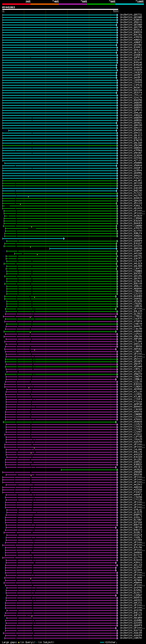
Task: Click the UniRef100_Q5ZYX3 label
Action: tap(131, 359)
